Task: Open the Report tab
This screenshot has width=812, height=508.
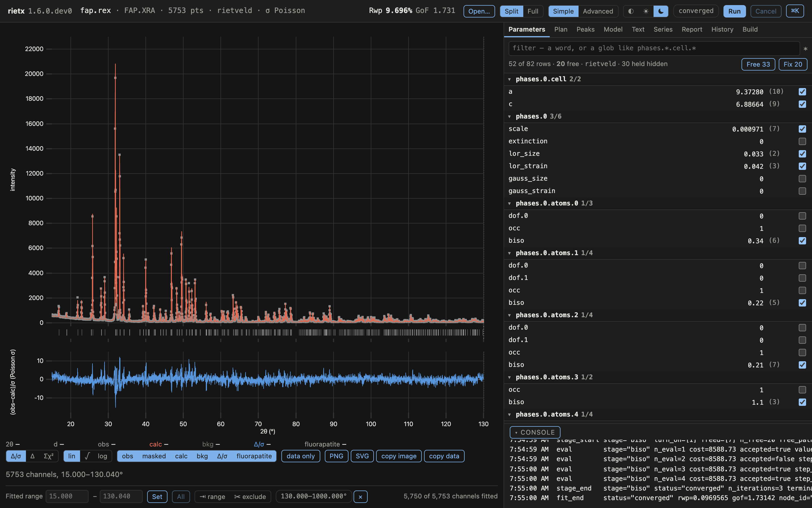Action: click(x=692, y=30)
